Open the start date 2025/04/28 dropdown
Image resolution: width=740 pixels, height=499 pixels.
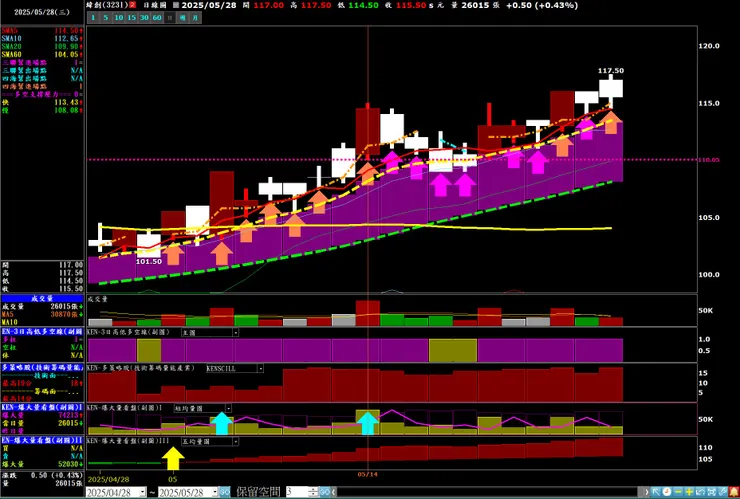tap(143, 492)
